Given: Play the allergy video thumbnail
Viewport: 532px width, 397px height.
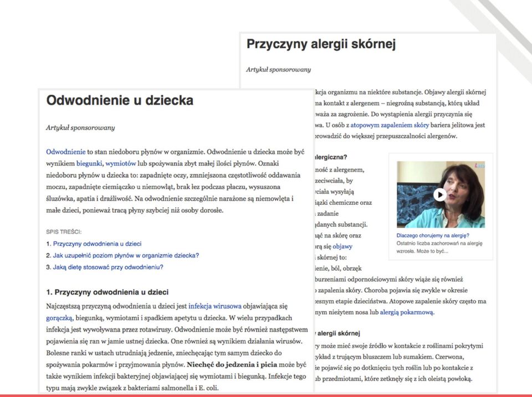Looking at the screenshot, I should tap(441, 194).
